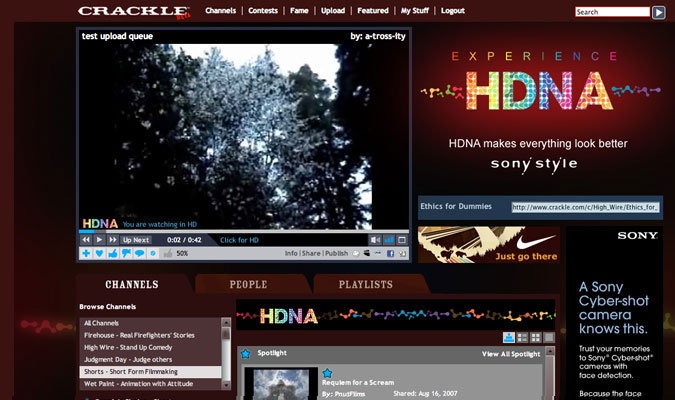
Task: Give the video a thumbs down
Action: 126,253
